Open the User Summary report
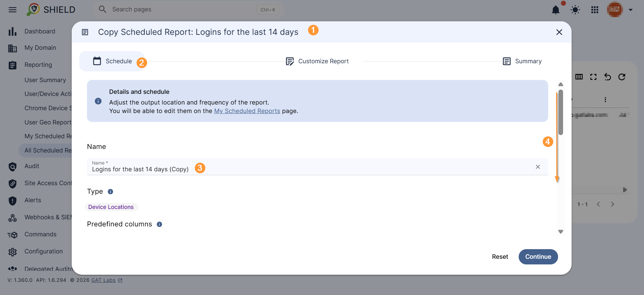644x295 pixels. coord(45,80)
